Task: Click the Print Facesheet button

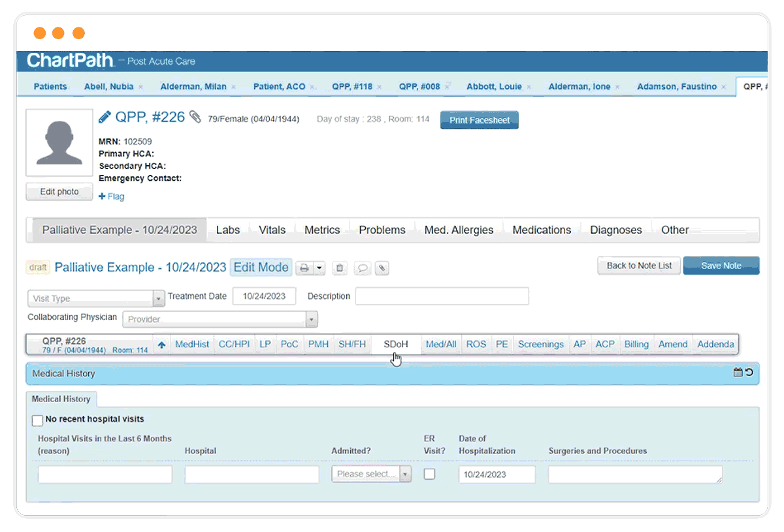Action: point(479,120)
